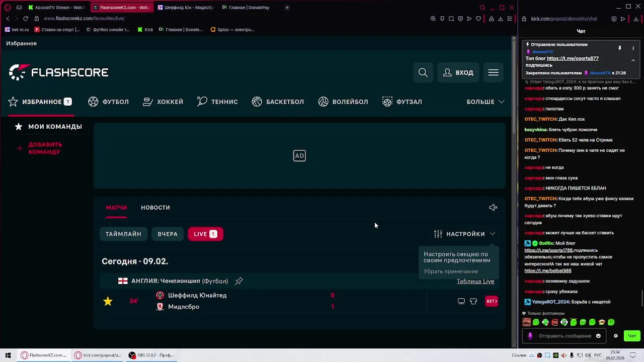Open the Англия: Чемпионшип league header
The height and width of the screenshot is (362, 644).
[x=180, y=281]
